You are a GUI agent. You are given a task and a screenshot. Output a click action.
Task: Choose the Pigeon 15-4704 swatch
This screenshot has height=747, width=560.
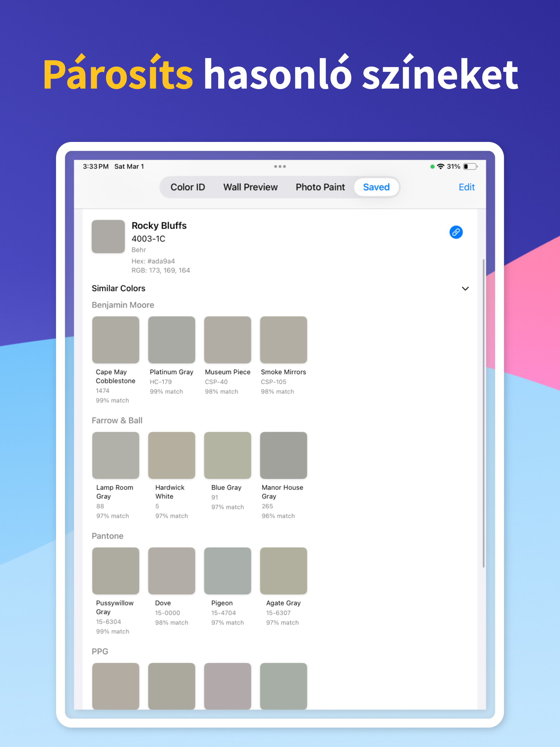pyautogui.click(x=228, y=571)
